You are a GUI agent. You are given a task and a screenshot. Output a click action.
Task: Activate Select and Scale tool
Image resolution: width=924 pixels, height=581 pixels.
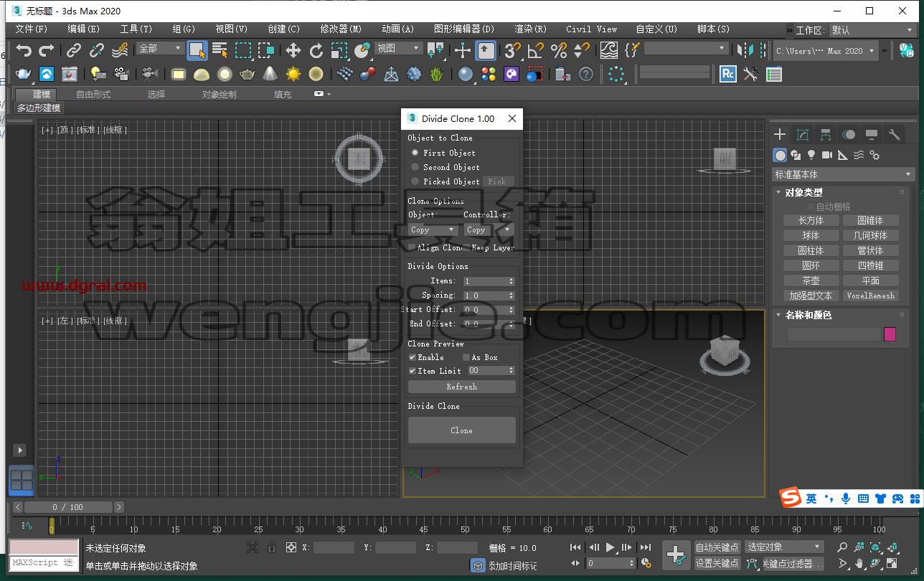click(339, 50)
